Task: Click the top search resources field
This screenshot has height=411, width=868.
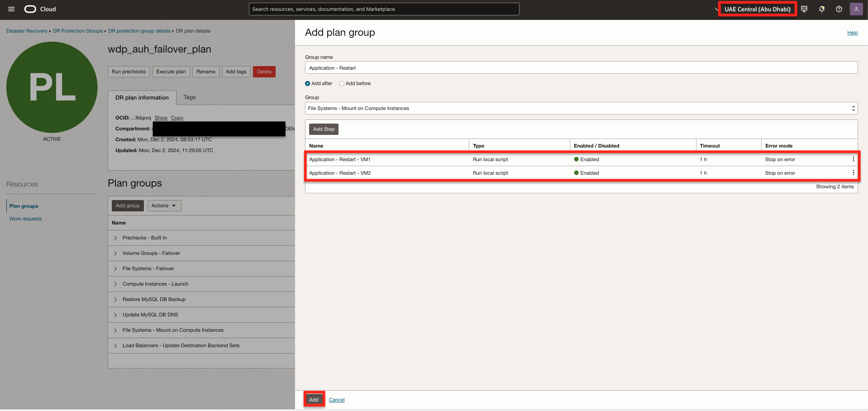Action: pyautogui.click(x=384, y=9)
